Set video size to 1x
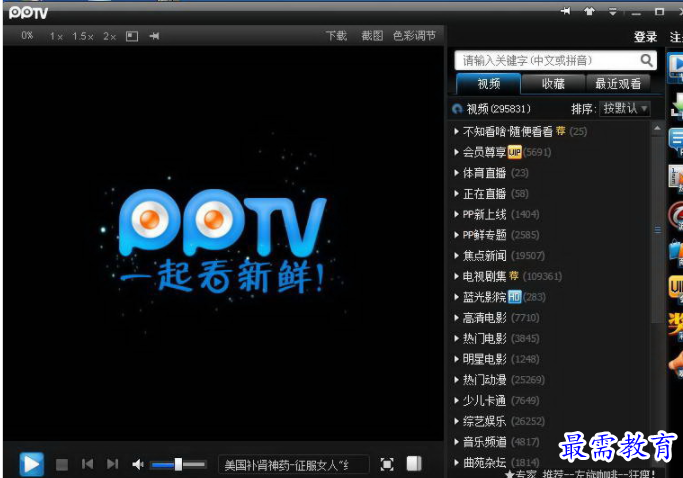 56,36
